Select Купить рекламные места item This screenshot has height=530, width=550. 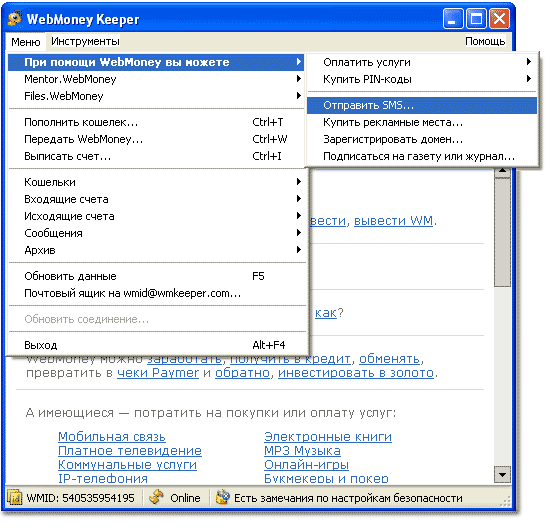click(x=422, y=122)
